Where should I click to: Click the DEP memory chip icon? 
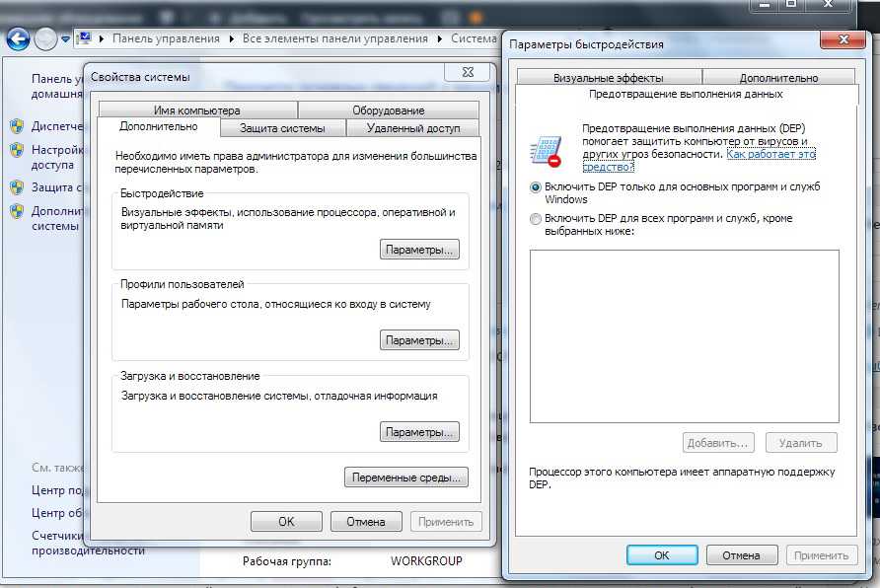[x=546, y=150]
